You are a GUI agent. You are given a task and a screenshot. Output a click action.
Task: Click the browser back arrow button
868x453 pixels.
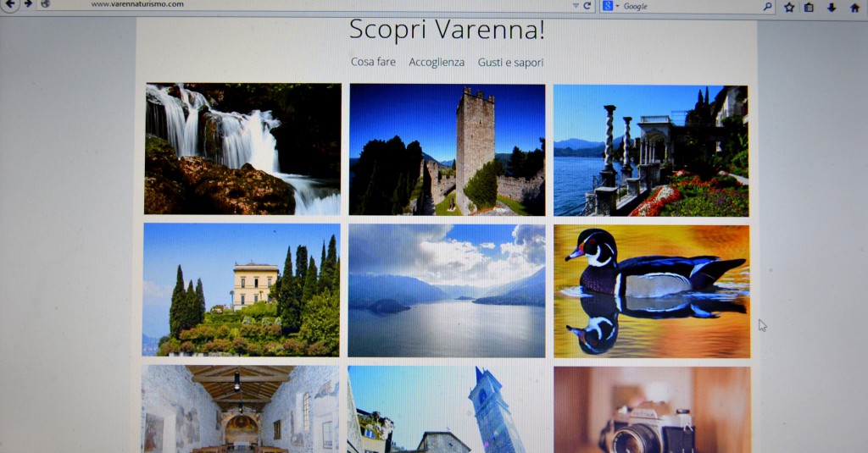(10, 3)
